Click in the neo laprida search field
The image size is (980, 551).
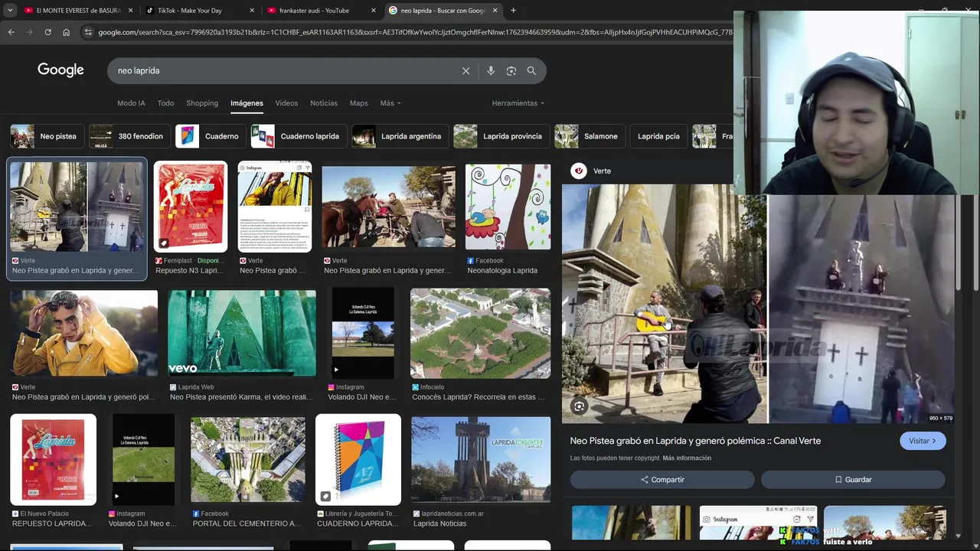pyautogui.click(x=283, y=70)
